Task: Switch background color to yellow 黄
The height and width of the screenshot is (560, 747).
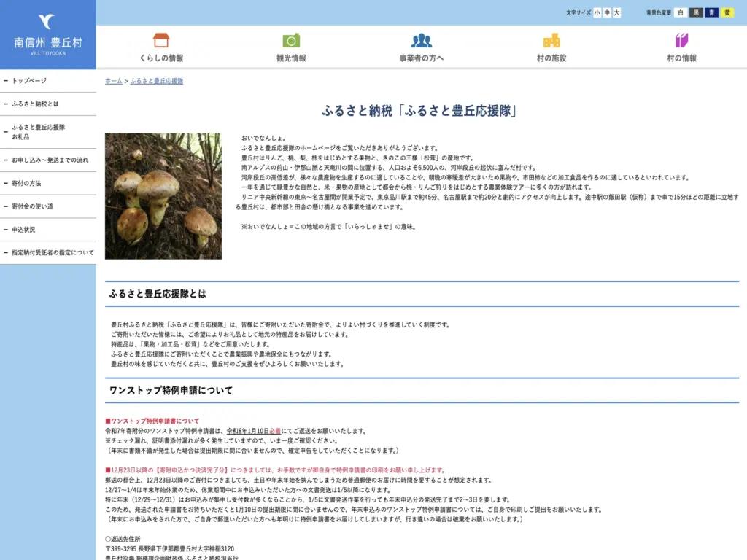Action: pyautogui.click(x=727, y=13)
